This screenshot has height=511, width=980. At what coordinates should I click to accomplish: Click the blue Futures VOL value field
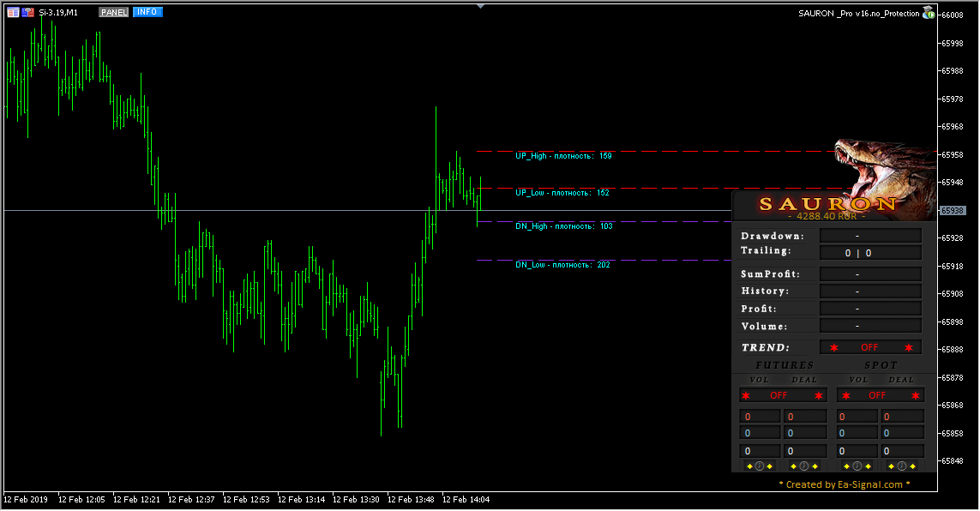pos(760,433)
